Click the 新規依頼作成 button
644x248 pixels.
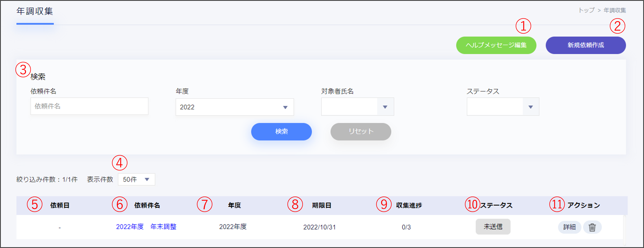[585, 45]
